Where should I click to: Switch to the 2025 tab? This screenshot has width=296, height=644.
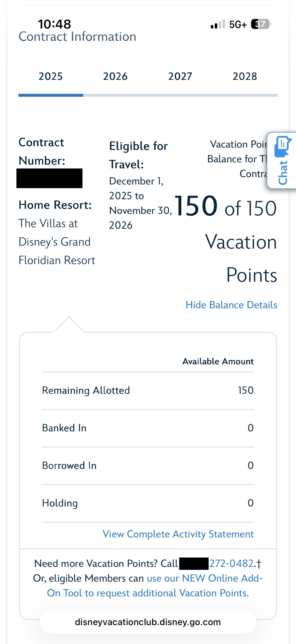pyautogui.click(x=51, y=76)
